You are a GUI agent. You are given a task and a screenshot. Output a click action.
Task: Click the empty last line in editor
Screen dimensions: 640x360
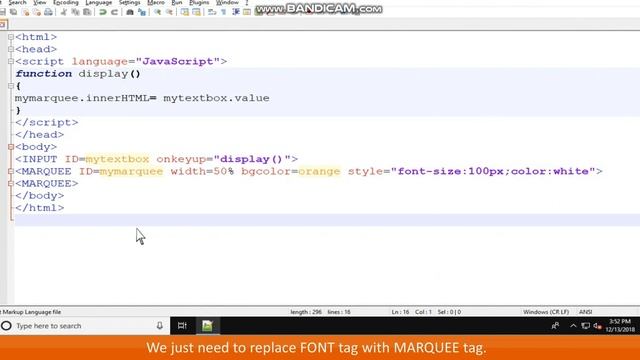pyautogui.click(x=327, y=220)
